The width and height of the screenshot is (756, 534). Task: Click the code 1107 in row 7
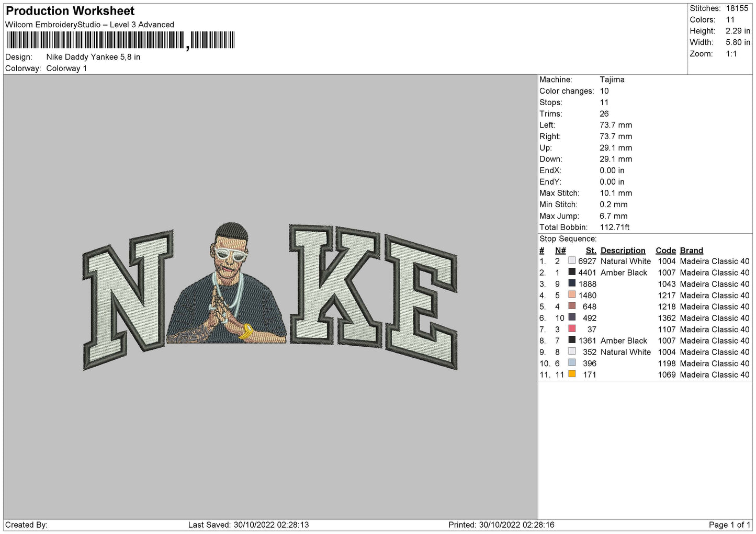[x=667, y=330]
